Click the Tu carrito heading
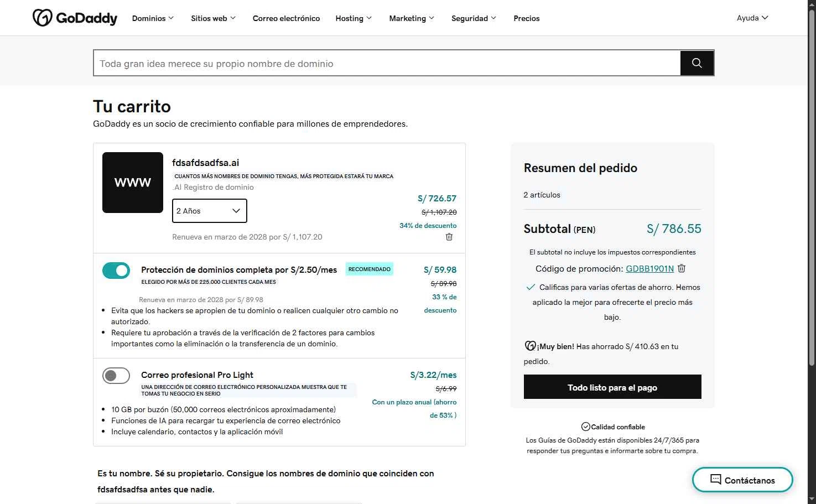This screenshot has height=504, width=816. pos(132,106)
